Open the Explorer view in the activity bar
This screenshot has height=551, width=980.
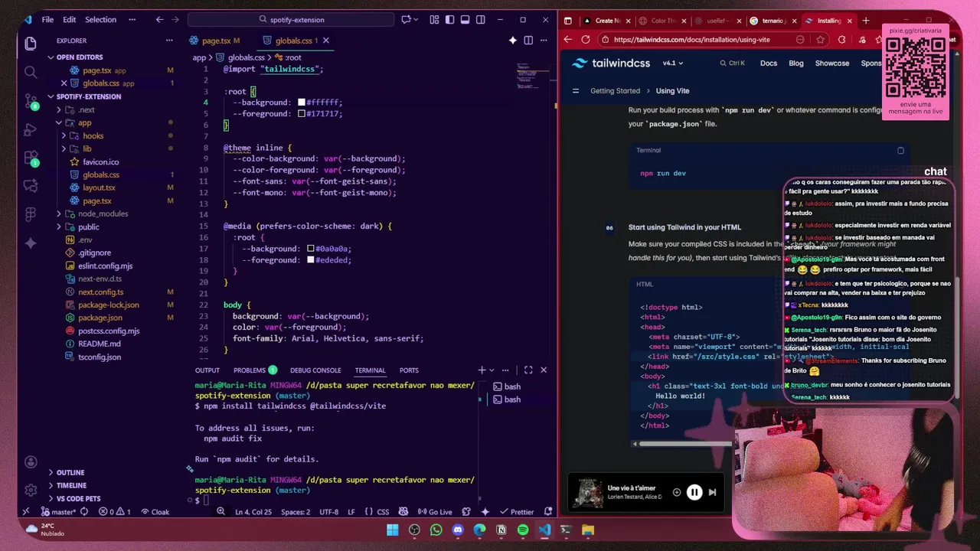[x=31, y=44]
